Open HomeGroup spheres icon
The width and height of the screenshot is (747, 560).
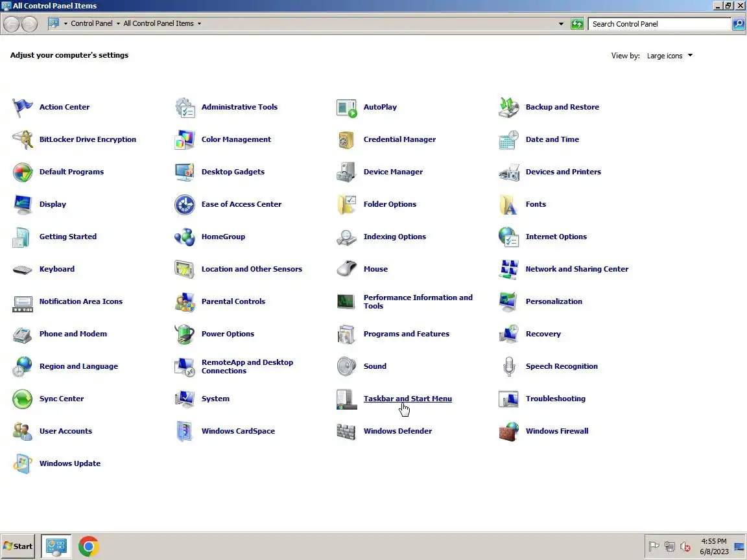tap(185, 237)
